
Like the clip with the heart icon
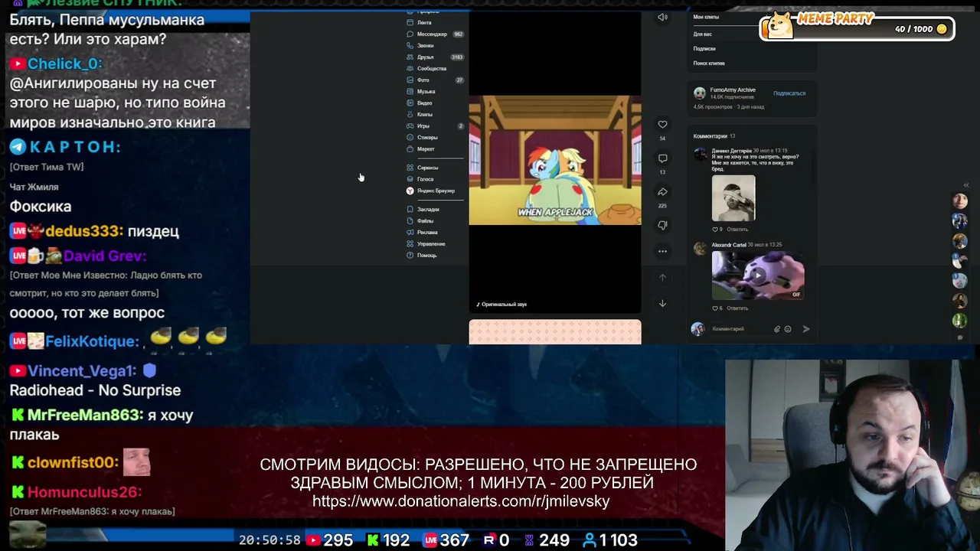pos(662,125)
